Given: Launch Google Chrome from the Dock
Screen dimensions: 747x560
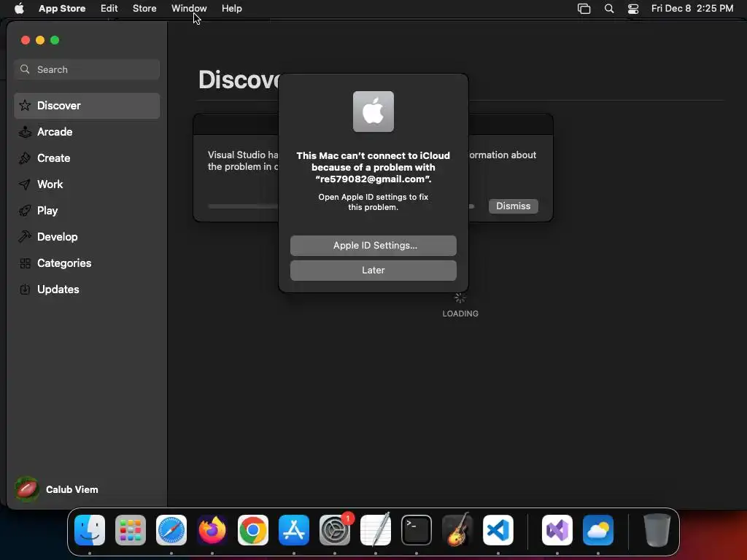Looking at the screenshot, I should pos(253,530).
